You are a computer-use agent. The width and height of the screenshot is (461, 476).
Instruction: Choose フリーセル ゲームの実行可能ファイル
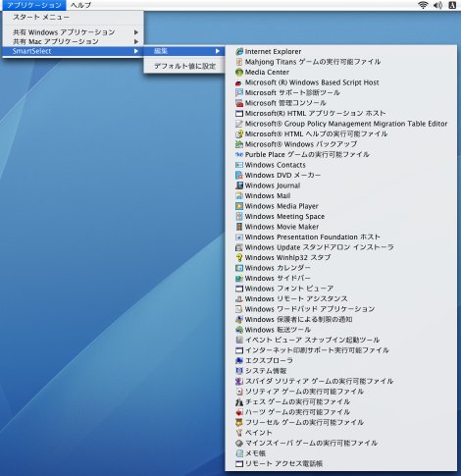[341, 422]
